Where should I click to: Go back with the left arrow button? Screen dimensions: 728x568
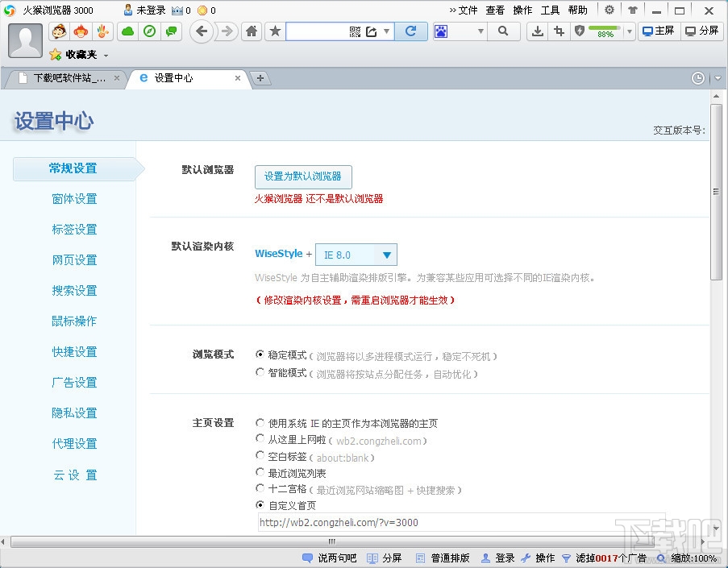(202, 31)
